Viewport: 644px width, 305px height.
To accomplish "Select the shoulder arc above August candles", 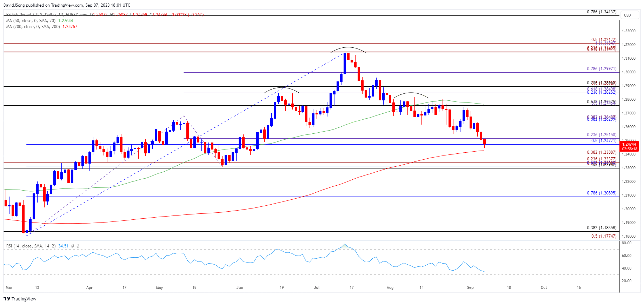I will tap(411, 95).
